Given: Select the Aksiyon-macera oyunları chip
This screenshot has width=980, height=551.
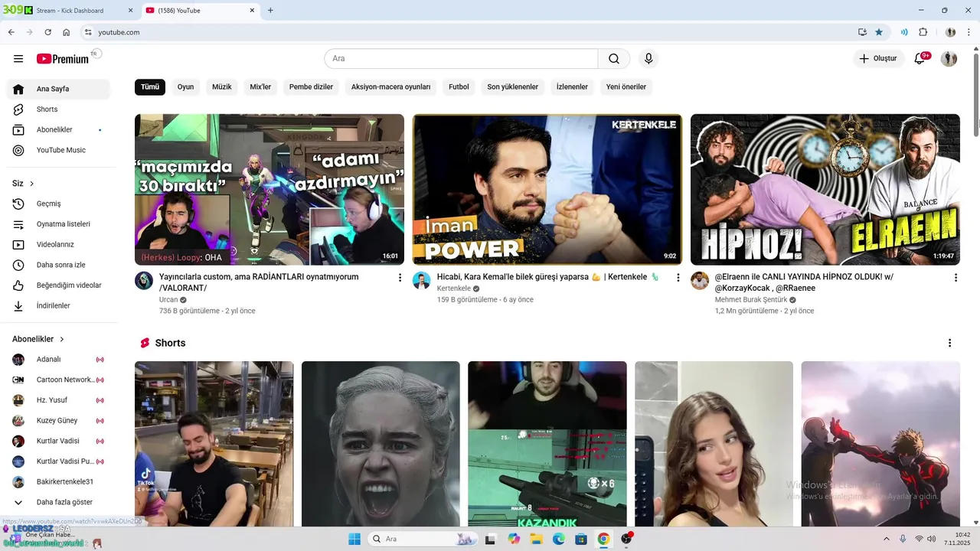Looking at the screenshot, I should (x=390, y=87).
